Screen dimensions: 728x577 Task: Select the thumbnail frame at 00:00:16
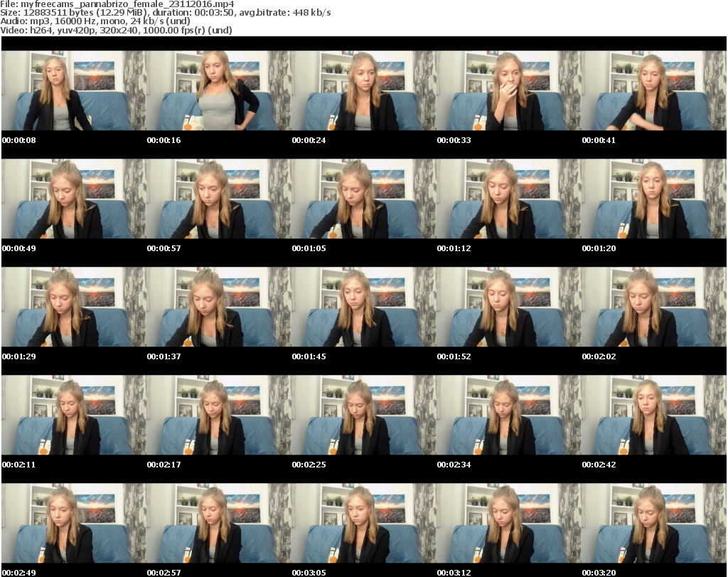coord(219,90)
